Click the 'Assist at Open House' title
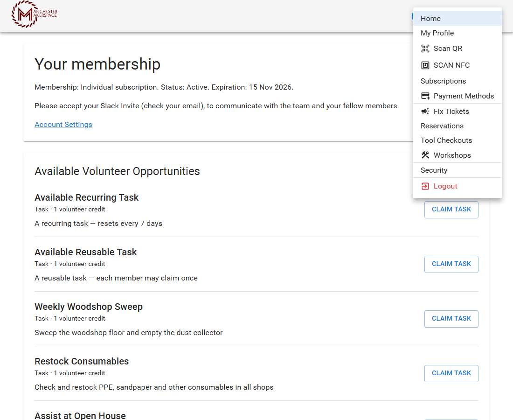The width and height of the screenshot is (513, 420). tap(80, 416)
